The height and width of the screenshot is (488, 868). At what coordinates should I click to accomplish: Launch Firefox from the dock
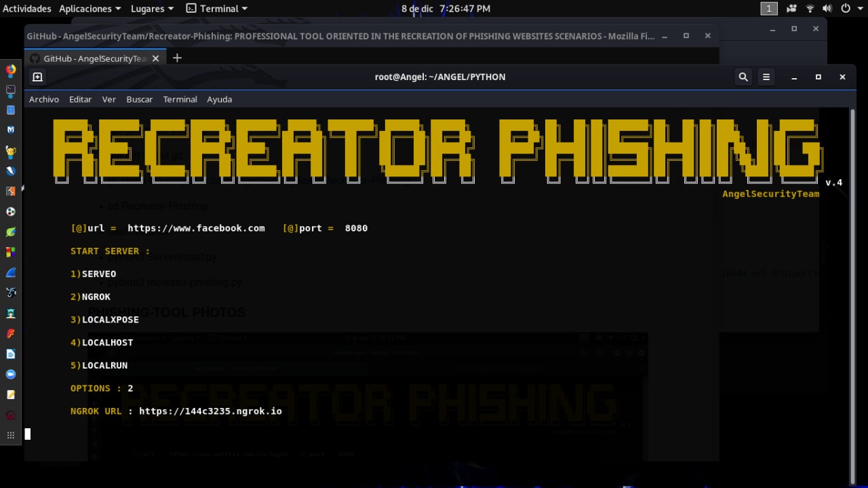pyautogui.click(x=11, y=69)
